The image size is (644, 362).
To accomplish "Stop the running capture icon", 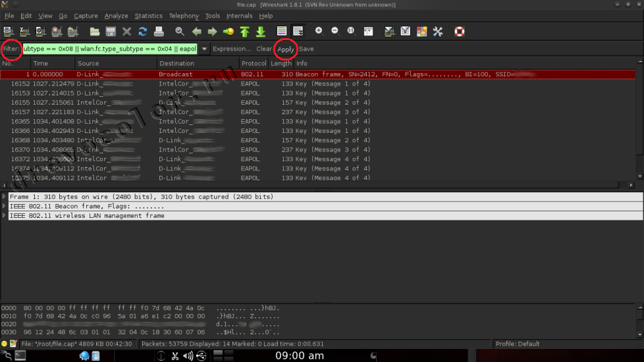I will pyautogui.click(x=57, y=32).
